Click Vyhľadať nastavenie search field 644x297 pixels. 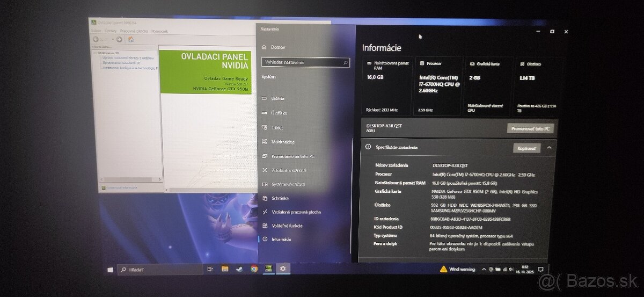coord(306,62)
